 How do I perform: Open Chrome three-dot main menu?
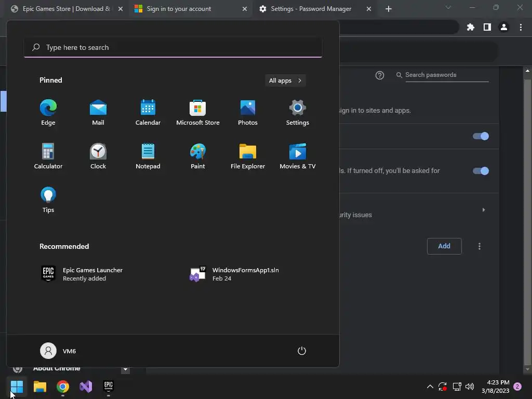tap(521, 27)
